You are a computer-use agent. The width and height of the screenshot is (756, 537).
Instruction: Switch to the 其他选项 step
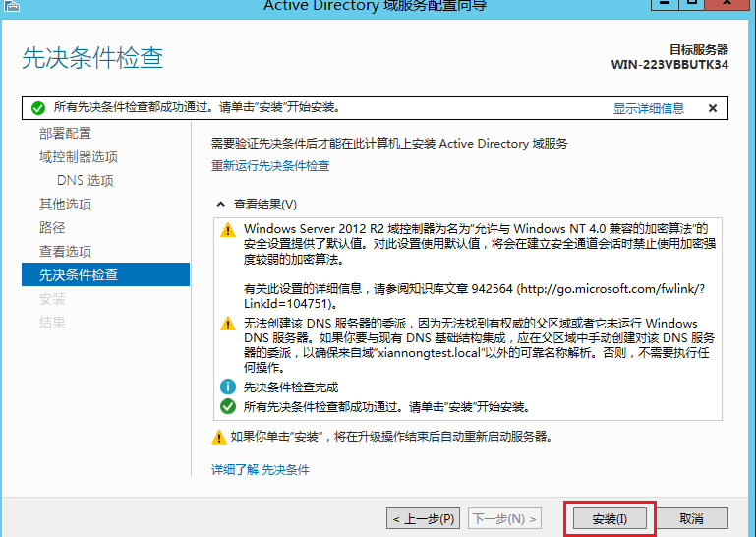pos(65,205)
